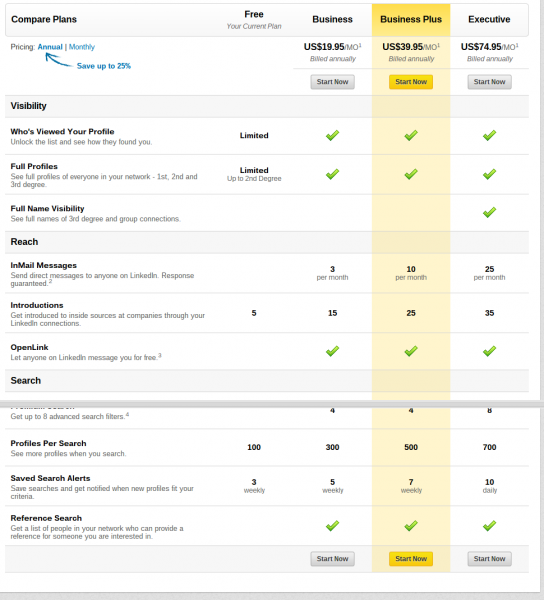Select the Executive column header

click(489, 20)
